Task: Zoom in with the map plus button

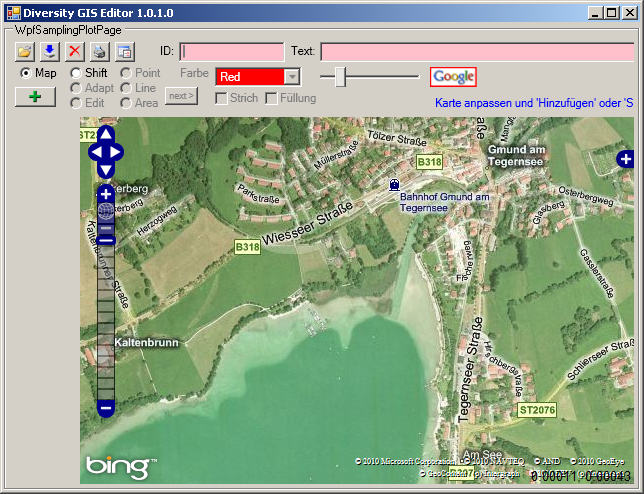Action: click(x=106, y=193)
